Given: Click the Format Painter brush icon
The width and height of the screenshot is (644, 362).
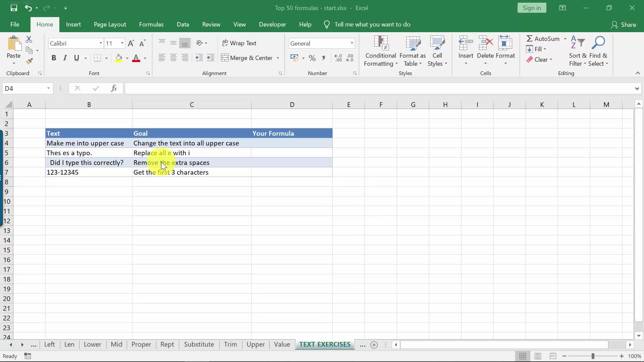Looking at the screenshot, I should click(x=29, y=61).
